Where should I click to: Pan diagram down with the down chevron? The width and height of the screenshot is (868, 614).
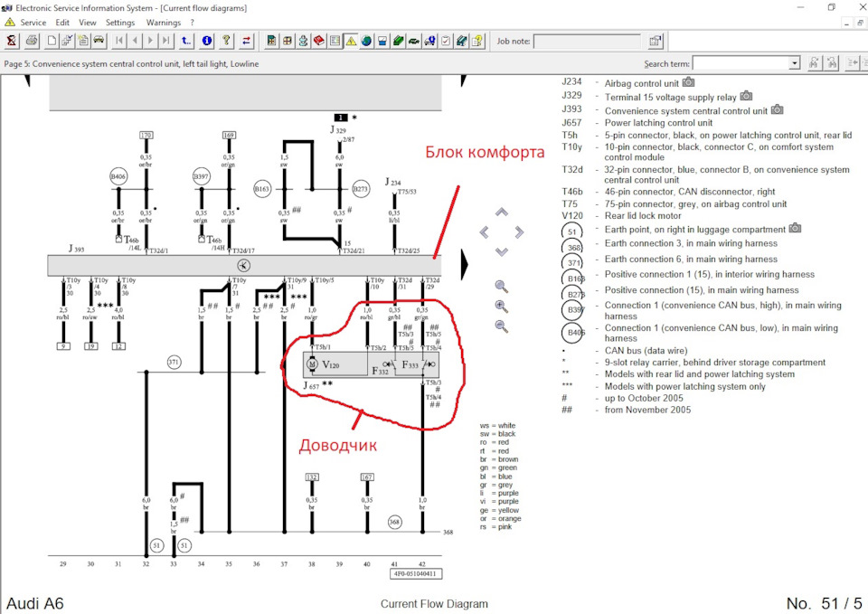pos(502,252)
